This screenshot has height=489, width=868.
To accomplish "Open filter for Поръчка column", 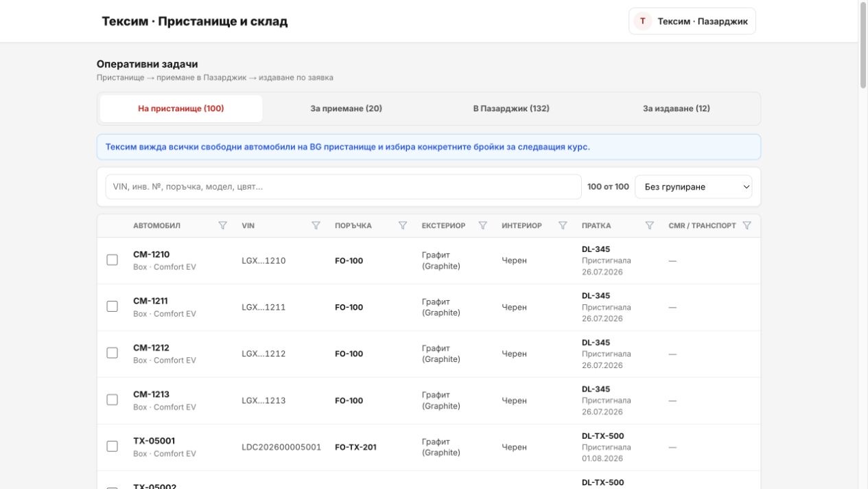I will 403,225.
